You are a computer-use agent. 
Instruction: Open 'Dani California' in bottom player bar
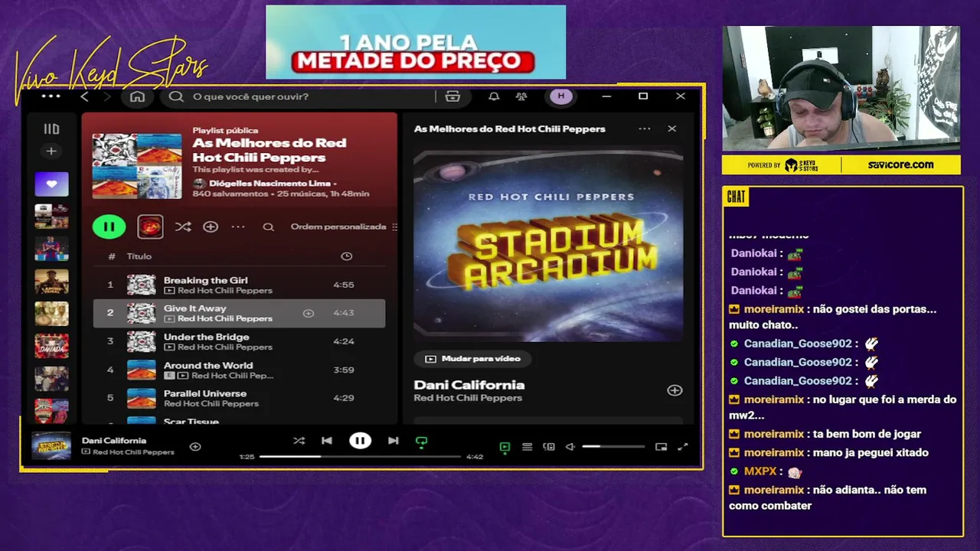click(x=114, y=441)
